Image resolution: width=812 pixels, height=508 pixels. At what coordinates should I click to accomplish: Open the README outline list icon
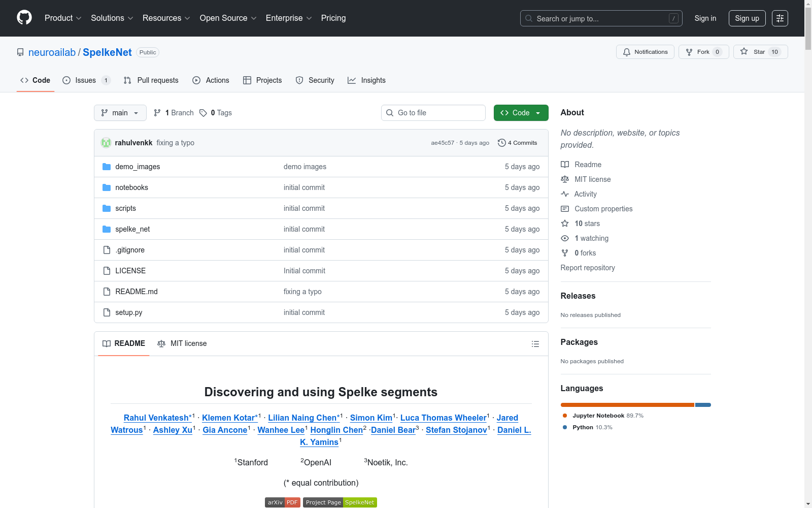535,344
